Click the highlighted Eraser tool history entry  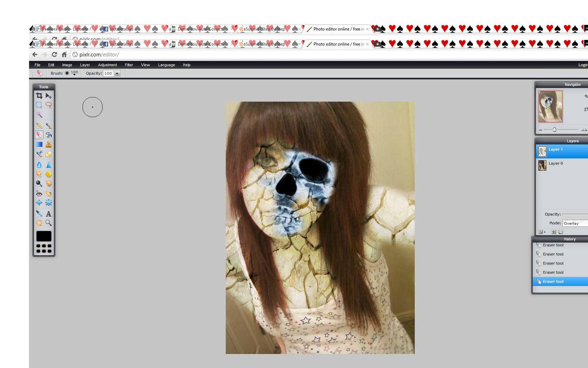coord(560,281)
